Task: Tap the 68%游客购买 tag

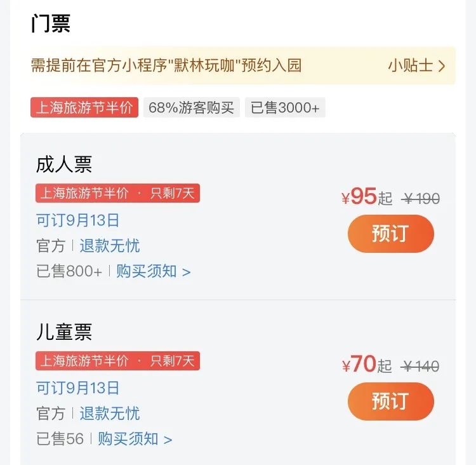Action: [192, 107]
